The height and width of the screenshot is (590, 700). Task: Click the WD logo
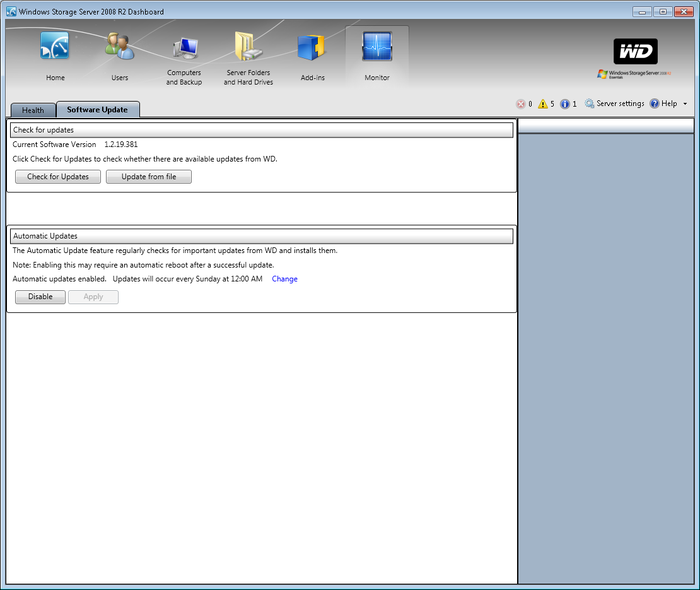coord(635,51)
